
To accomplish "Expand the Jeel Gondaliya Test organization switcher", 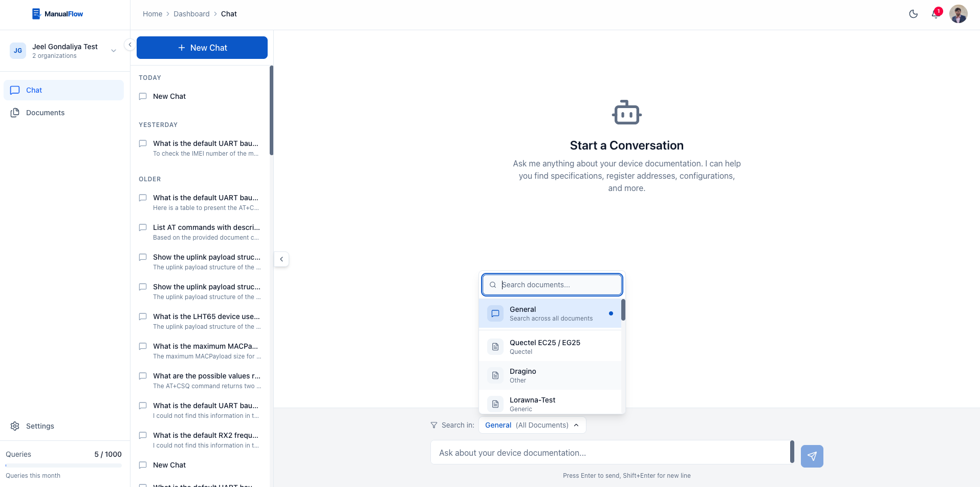I will (113, 50).
